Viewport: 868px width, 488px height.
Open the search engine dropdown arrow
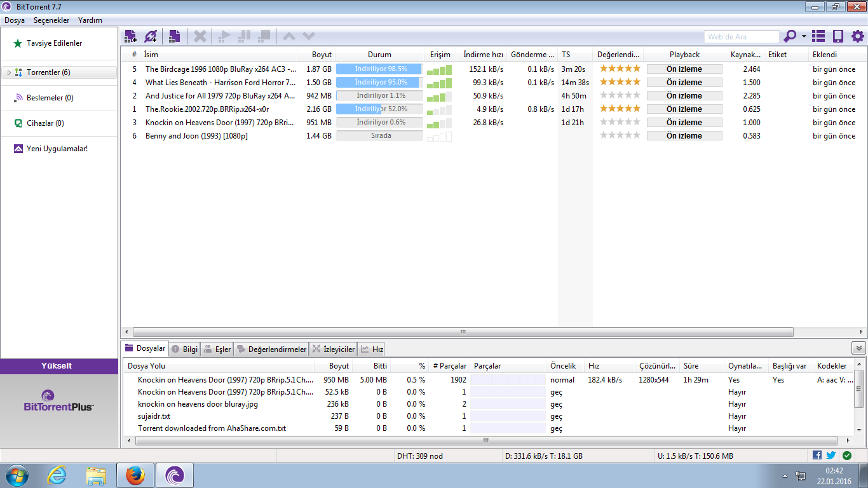click(x=804, y=36)
